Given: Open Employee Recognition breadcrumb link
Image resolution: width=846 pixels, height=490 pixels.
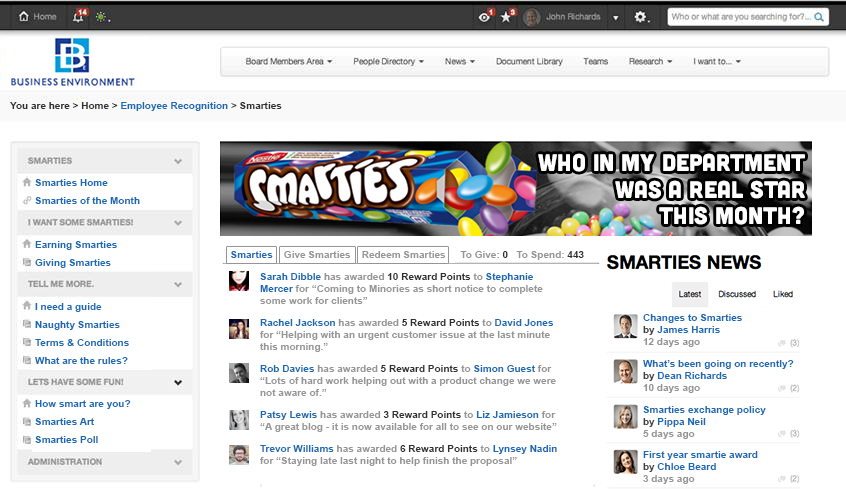Looking at the screenshot, I should pyautogui.click(x=174, y=106).
